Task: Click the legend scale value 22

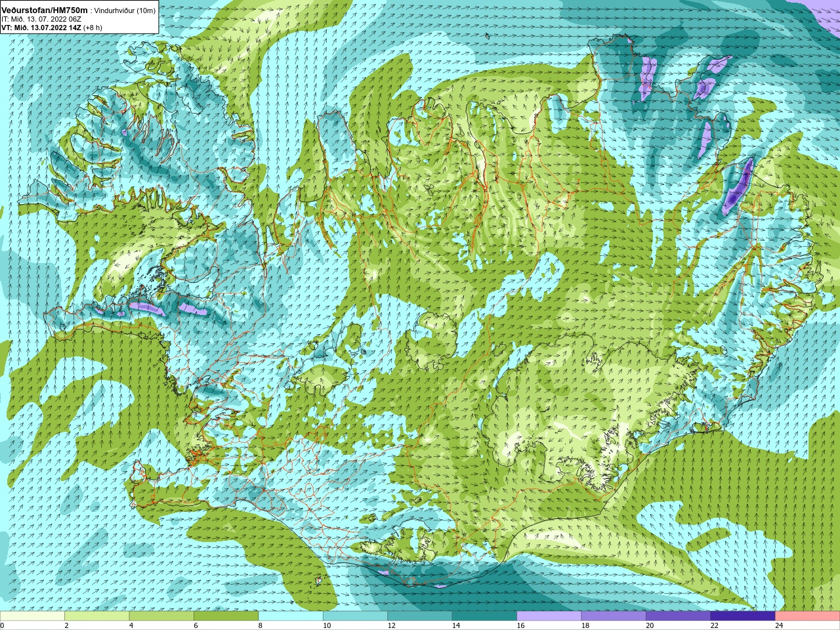Action: [714, 625]
